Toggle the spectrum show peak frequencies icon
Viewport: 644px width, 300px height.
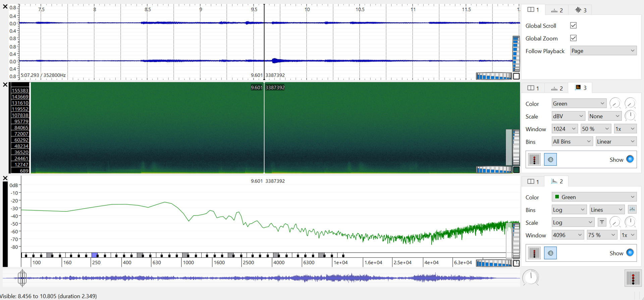632,209
